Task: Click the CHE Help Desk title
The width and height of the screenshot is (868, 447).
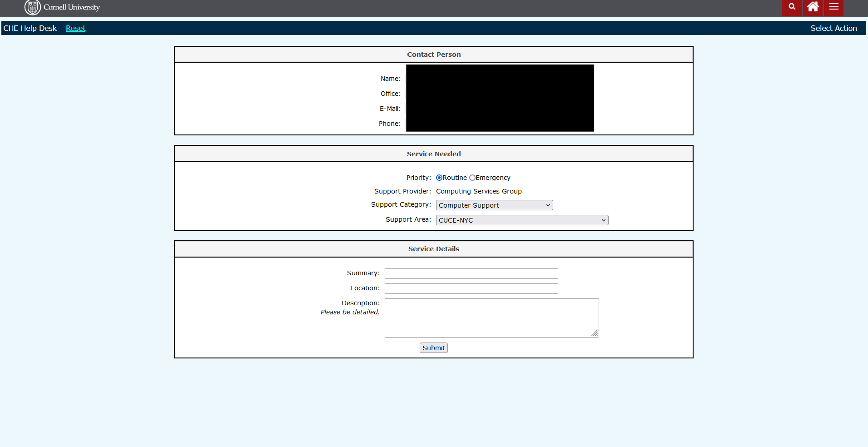Action: (30, 28)
